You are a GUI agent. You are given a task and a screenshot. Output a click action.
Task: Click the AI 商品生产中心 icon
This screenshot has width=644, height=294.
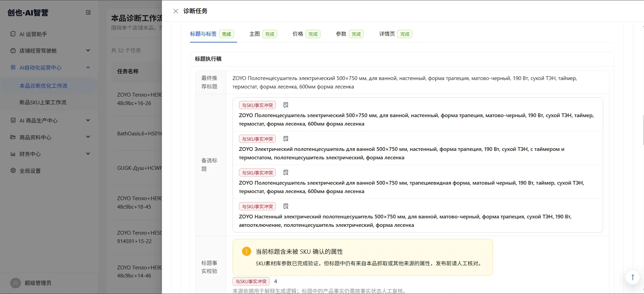[x=13, y=120]
